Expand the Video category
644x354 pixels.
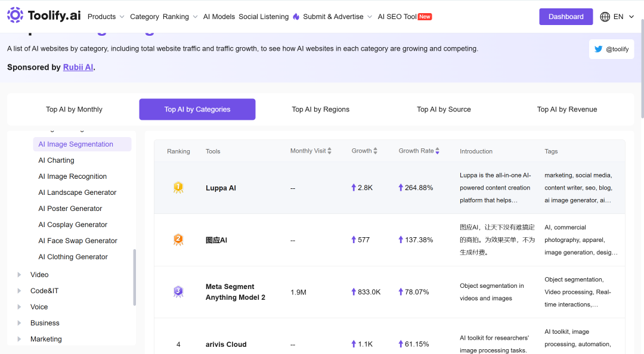19,275
